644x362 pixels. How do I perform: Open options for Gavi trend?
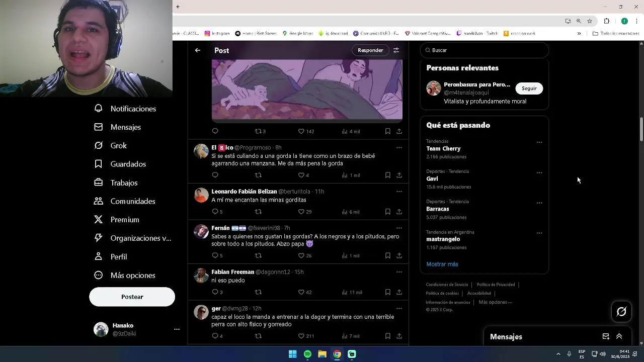tap(539, 172)
